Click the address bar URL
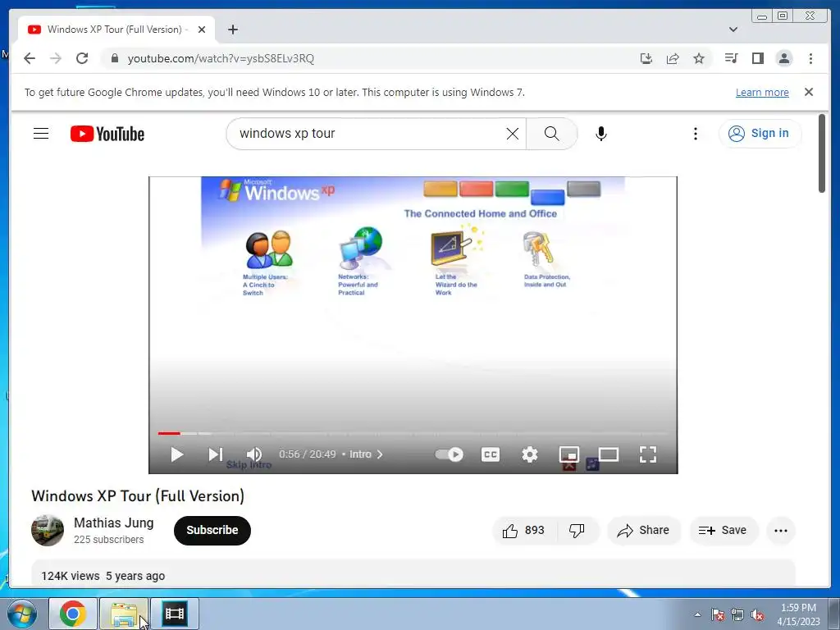 (221, 58)
